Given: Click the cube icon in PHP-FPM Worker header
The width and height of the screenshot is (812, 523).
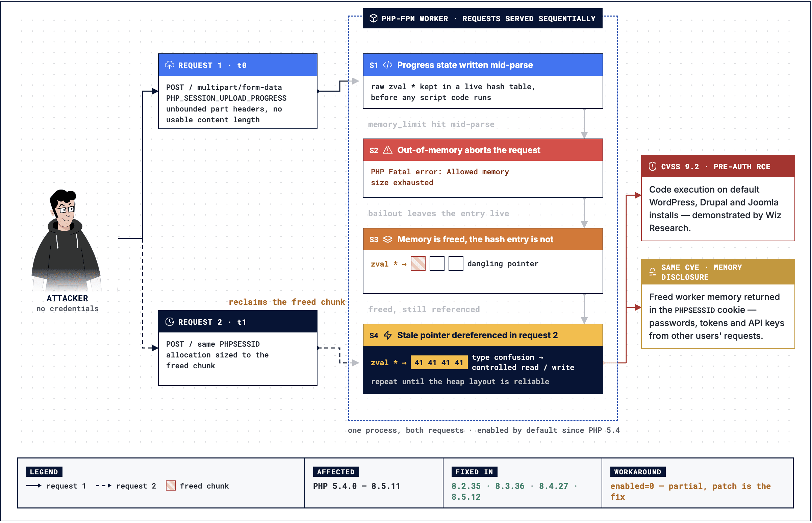Looking at the screenshot, I should pyautogui.click(x=374, y=18).
